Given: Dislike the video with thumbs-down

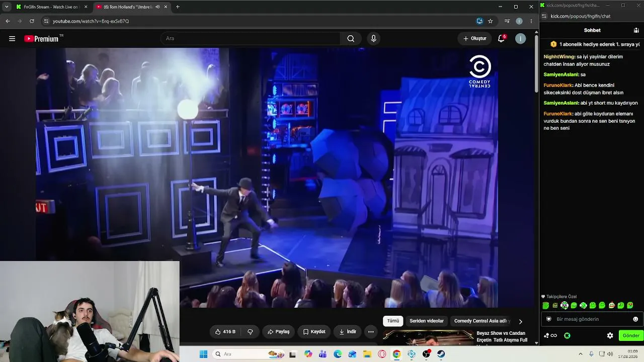Looking at the screenshot, I should 250,332.
